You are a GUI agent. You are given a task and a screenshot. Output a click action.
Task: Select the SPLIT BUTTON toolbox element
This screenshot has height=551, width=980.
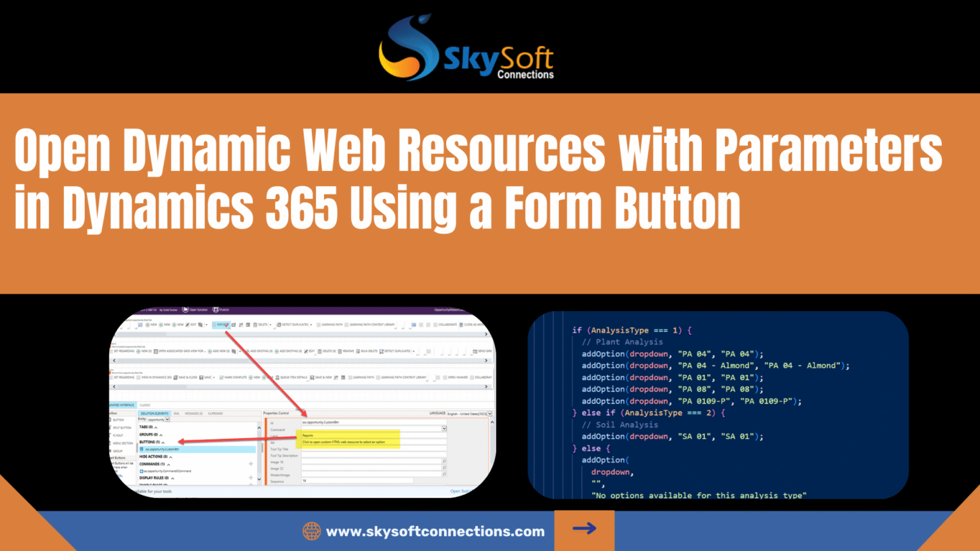(x=123, y=428)
